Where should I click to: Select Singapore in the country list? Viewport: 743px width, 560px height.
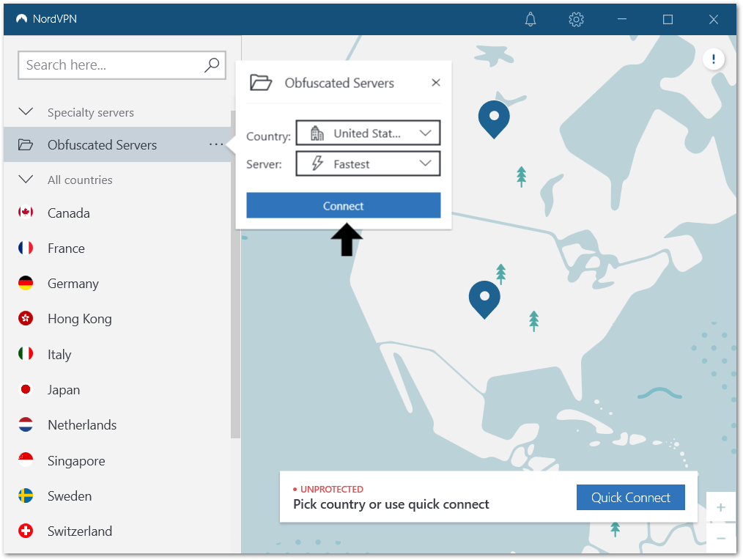[x=117, y=460]
